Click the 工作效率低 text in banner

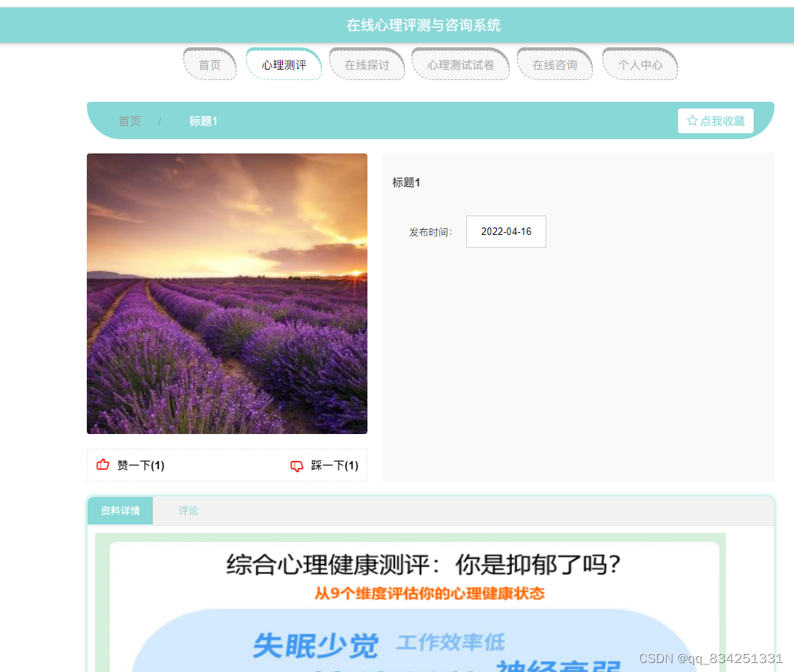(451, 642)
